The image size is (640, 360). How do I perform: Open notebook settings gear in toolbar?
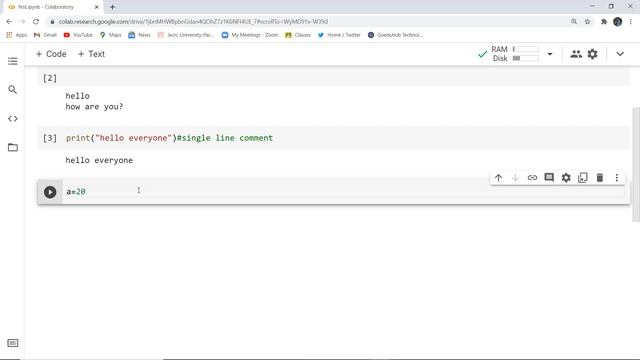click(x=592, y=54)
